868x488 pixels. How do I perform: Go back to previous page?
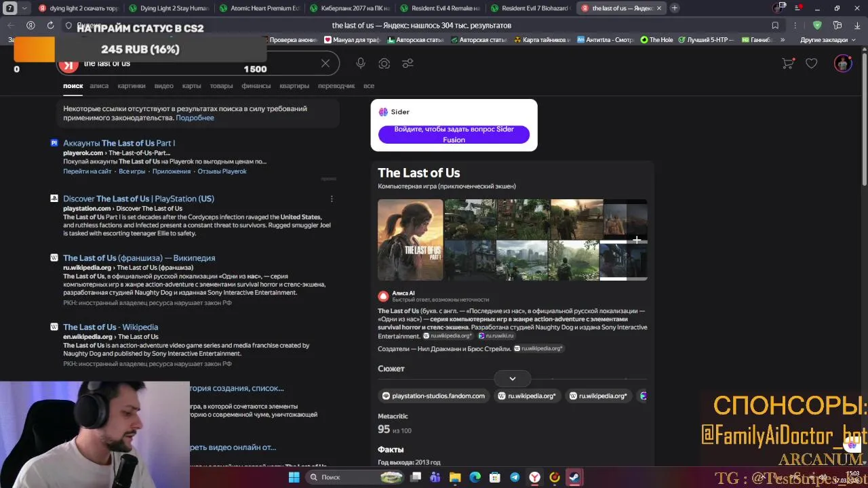(10, 25)
